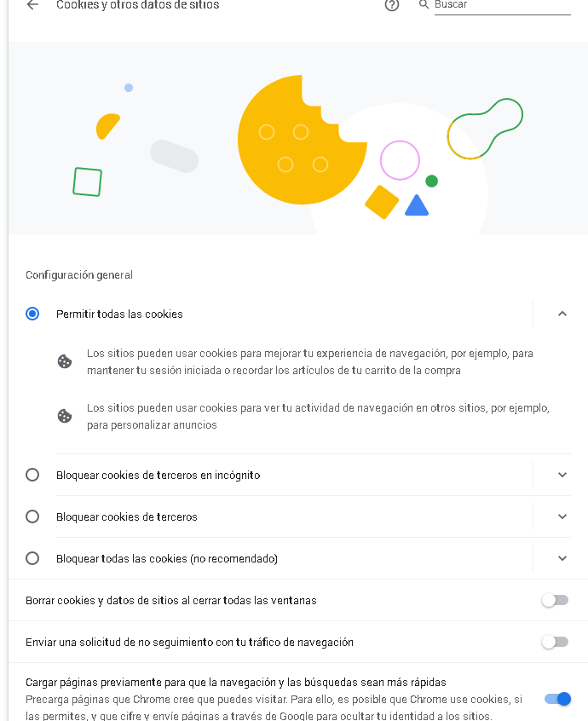Click the cookie icon beside browsing experience text
The width and height of the screenshot is (588, 721).
coord(65,361)
